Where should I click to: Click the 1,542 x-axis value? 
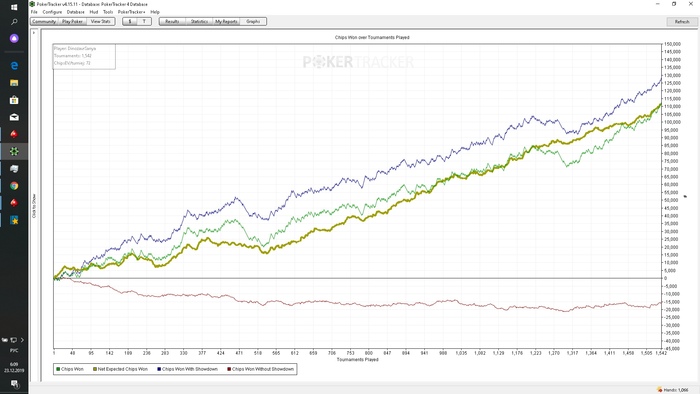(661, 353)
